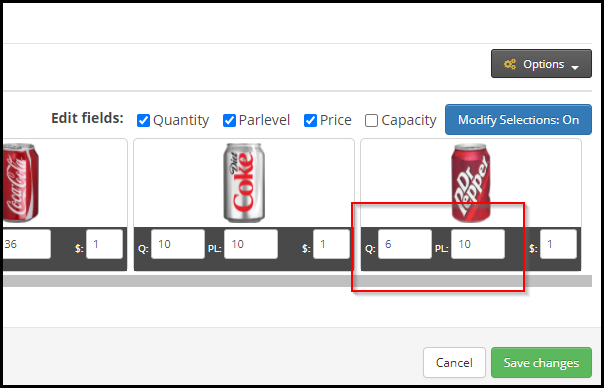Open the Options dropdown menu
604x388 pixels.
point(541,64)
